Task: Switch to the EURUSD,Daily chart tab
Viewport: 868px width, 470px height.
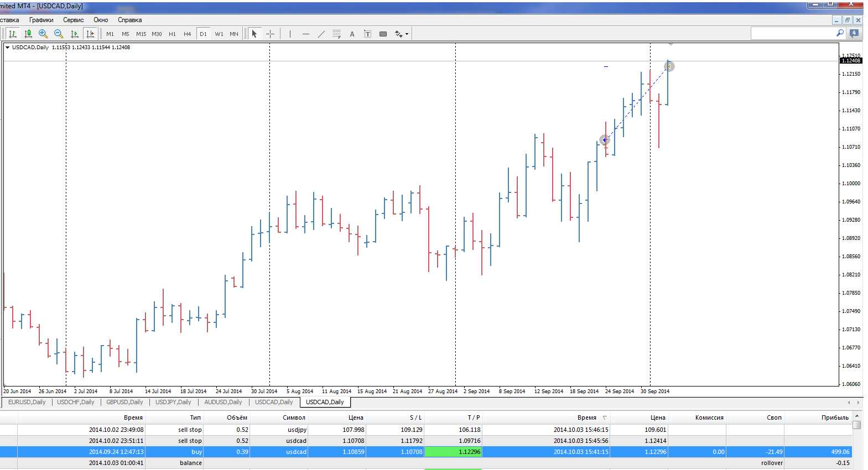Action: click(27, 402)
